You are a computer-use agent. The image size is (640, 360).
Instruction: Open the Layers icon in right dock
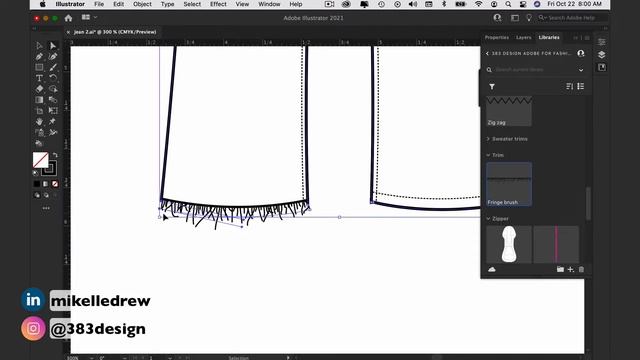(602, 55)
